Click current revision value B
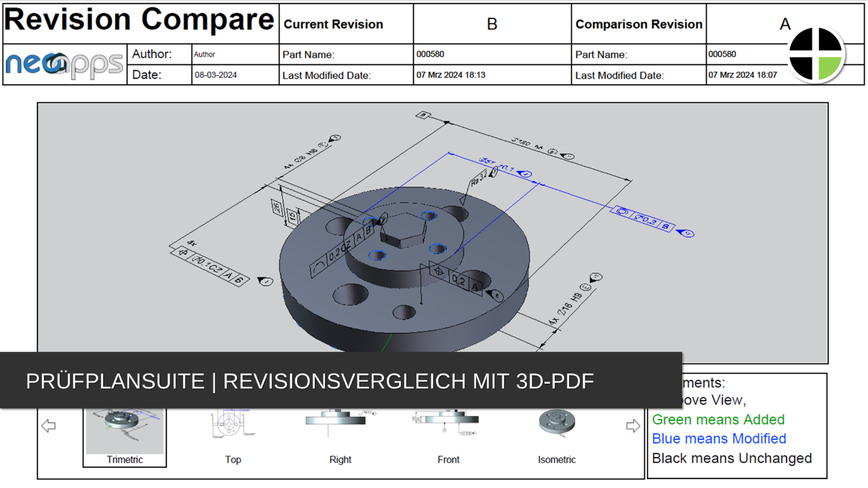The height and width of the screenshot is (488, 868). pos(492,24)
